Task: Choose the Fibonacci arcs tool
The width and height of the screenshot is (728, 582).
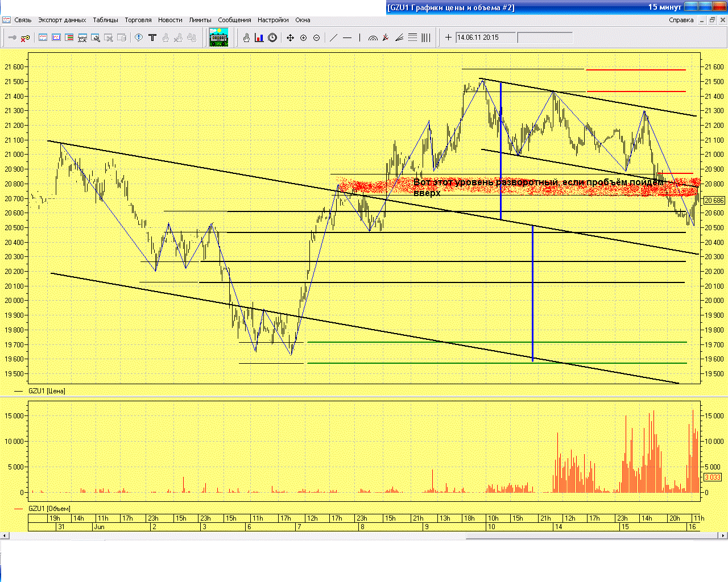Action: click(x=373, y=38)
